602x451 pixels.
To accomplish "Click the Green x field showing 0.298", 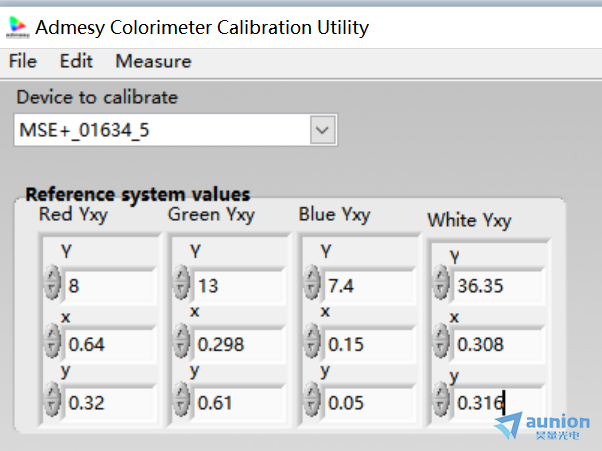I will pos(240,344).
